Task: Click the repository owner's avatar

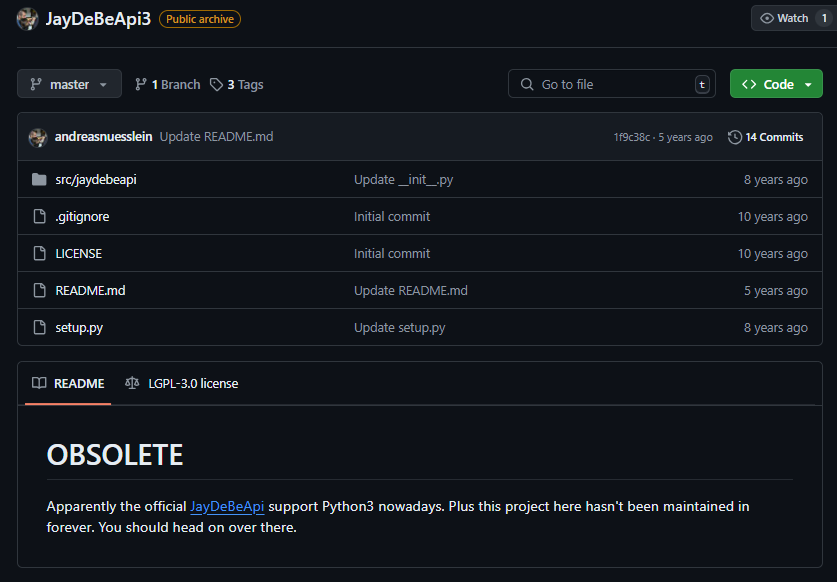Action: pos(27,18)
